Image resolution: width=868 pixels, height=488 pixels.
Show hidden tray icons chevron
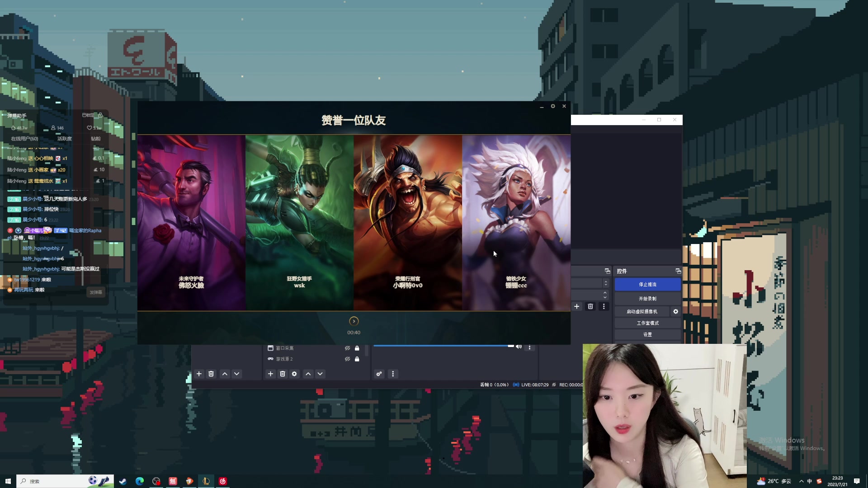coord(801,481)
